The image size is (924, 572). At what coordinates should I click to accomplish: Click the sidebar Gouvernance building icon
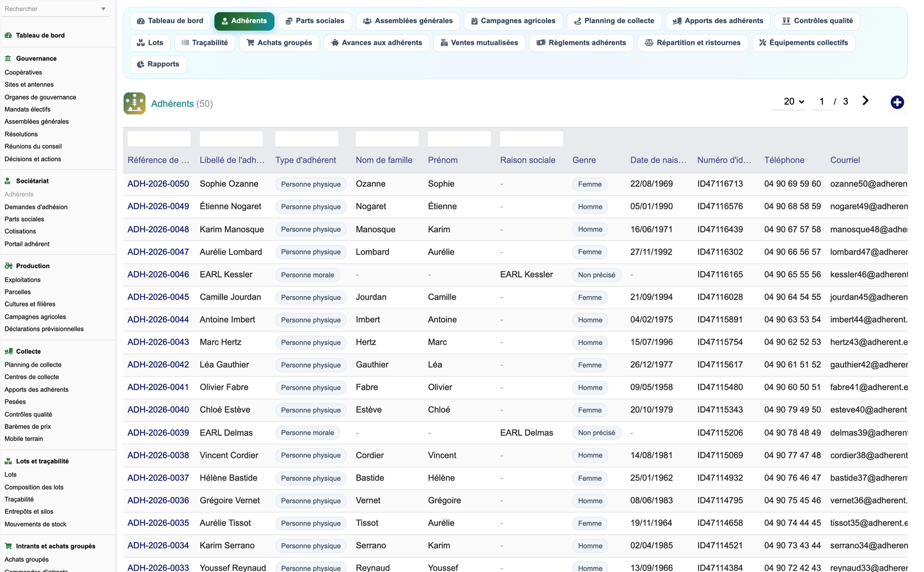click(8, 58)
